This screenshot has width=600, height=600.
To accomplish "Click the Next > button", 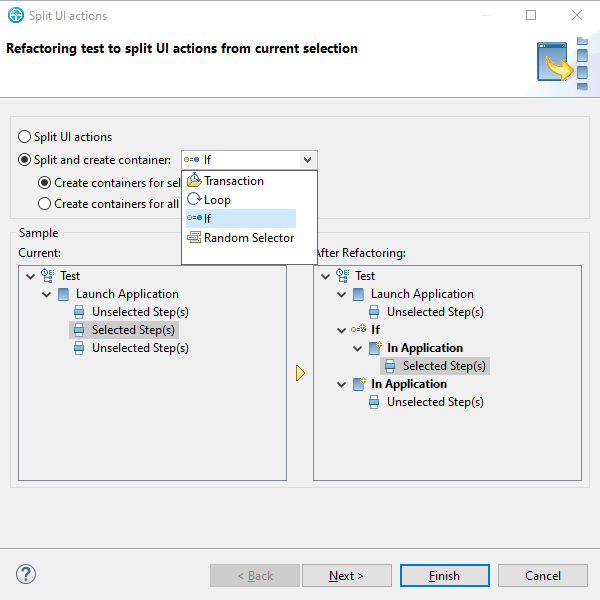I will pyautogui.click(x=347, y=575).
